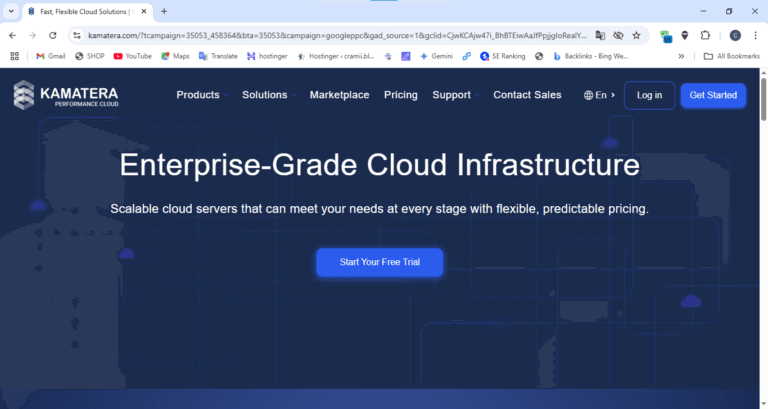Open Chrome's three-dot menu

click(x=755, y=35)
